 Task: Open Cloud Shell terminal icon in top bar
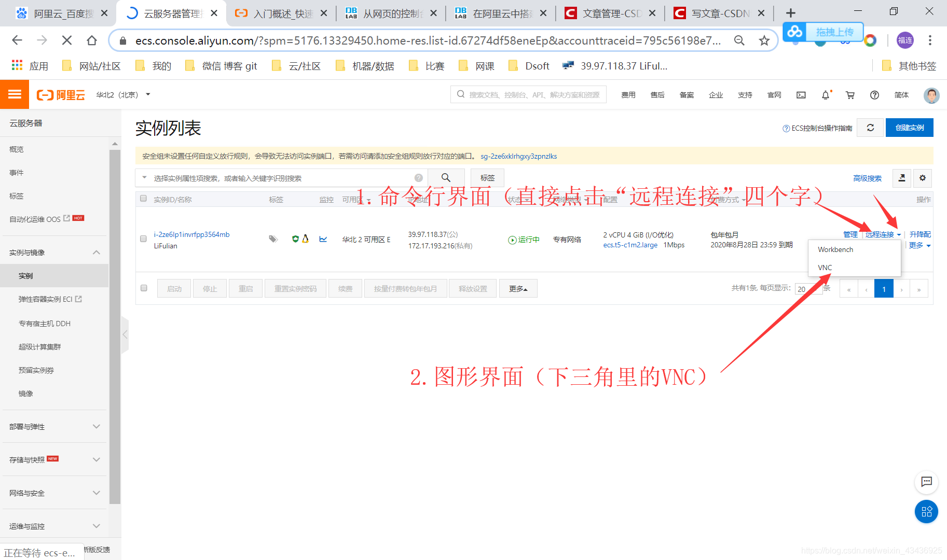[x=801, y=95]
